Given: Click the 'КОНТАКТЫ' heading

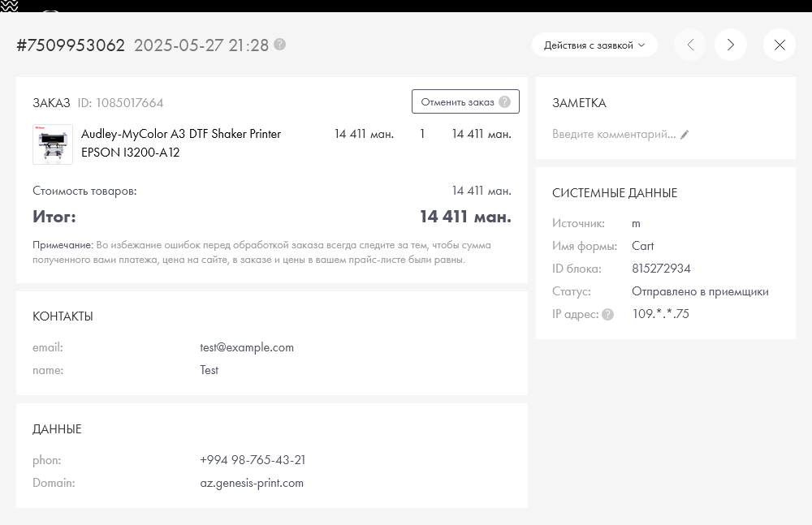Looking at the screenshot, I should (x=63, y=316).
